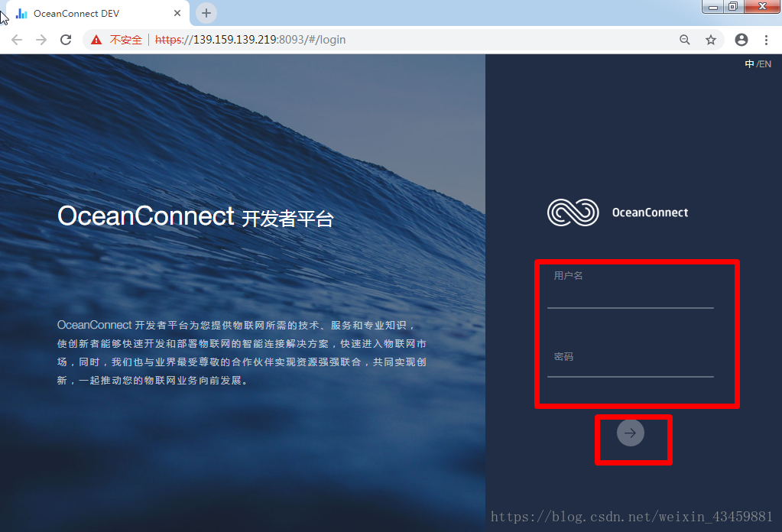Submit login with the round arrow button
Screen dimensions: 782x532
[631, 433]
